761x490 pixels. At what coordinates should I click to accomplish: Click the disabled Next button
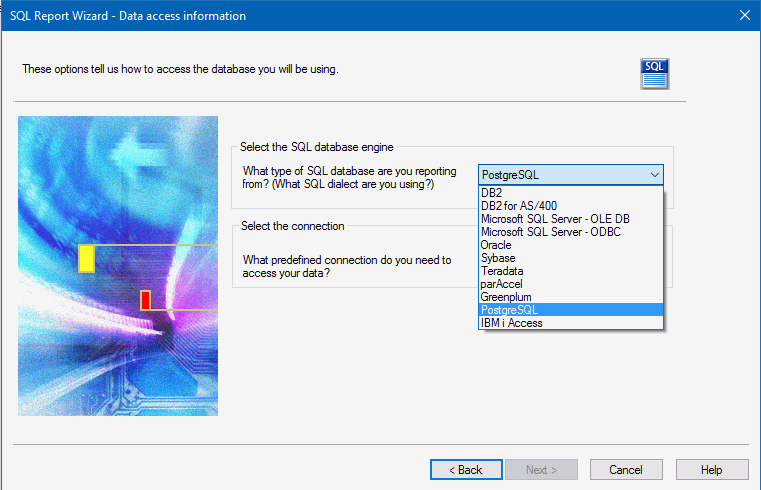pyautogui.click(x=541, y=470)
